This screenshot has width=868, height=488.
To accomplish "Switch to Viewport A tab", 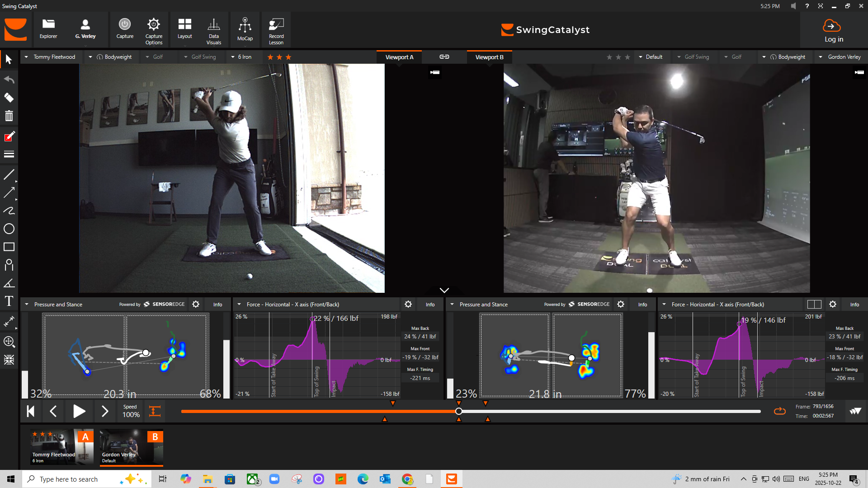I will tap(399, 57).
